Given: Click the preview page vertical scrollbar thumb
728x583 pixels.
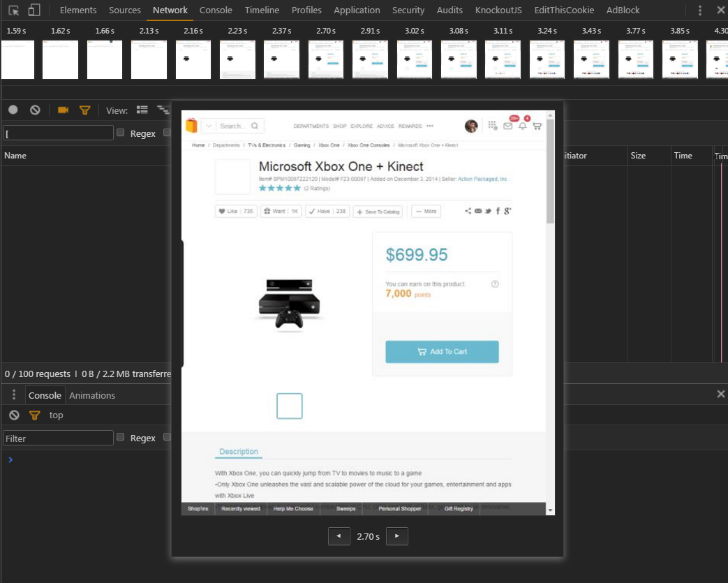Looking at the screenshot, I should click(x=550, y=171).
